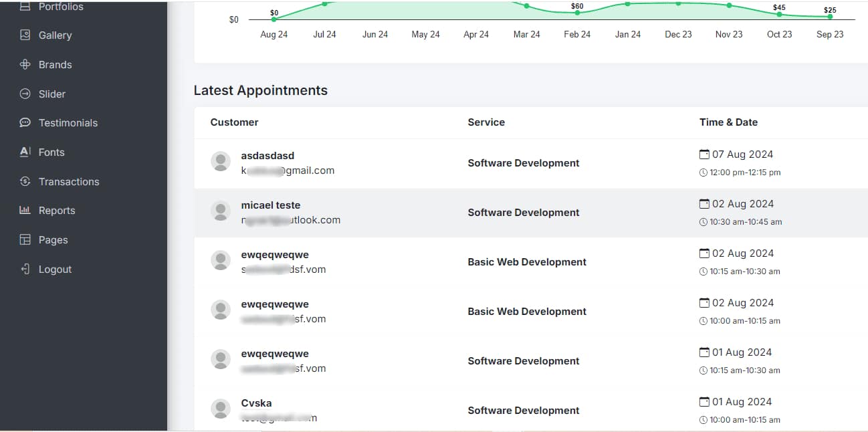Click the Testimonials chat bubble icon
The width and height of the screenshot is (868, 432).
(25, 123)
